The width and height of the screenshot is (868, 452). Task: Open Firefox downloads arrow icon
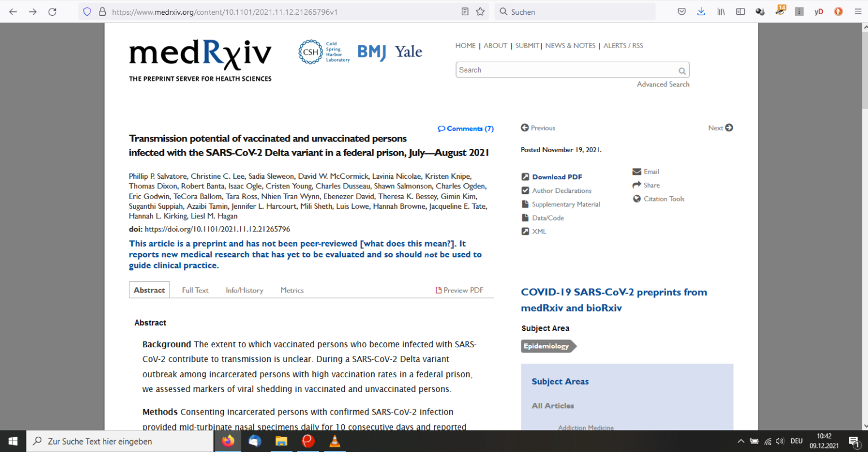701,11
